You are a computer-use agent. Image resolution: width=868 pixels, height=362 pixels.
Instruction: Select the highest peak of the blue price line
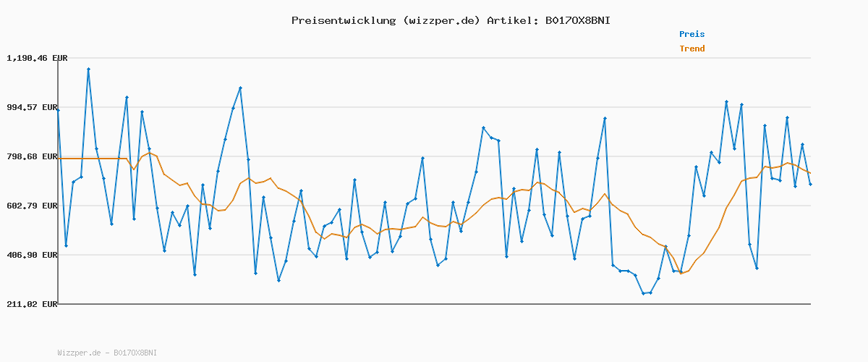tap(88, 69)
